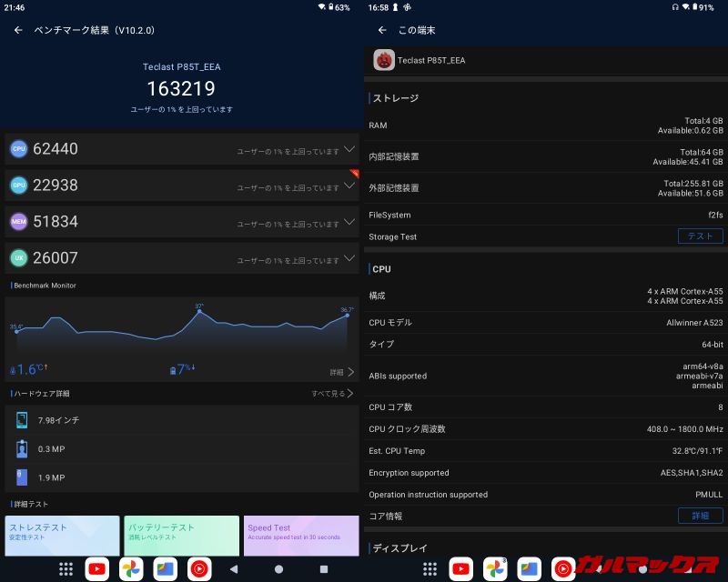Open the app drawer grid on left taskbar

click(x=66, y=569)
